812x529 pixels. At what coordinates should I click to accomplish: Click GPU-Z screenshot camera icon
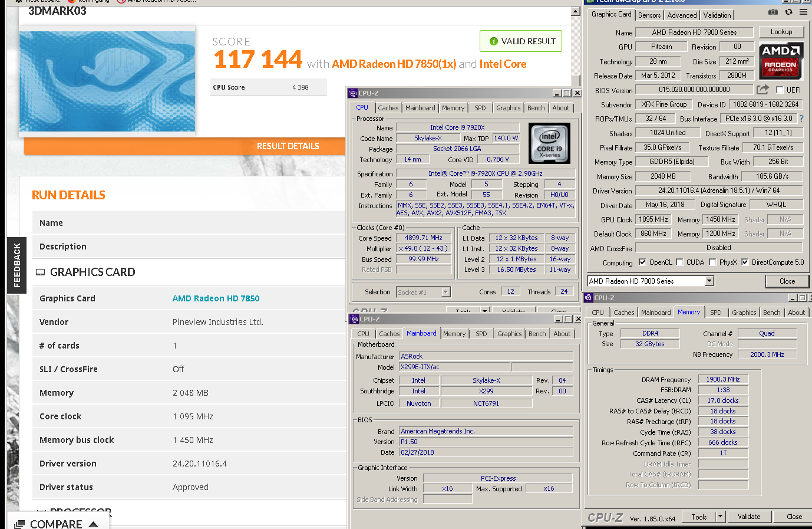[x=773, y=12]
